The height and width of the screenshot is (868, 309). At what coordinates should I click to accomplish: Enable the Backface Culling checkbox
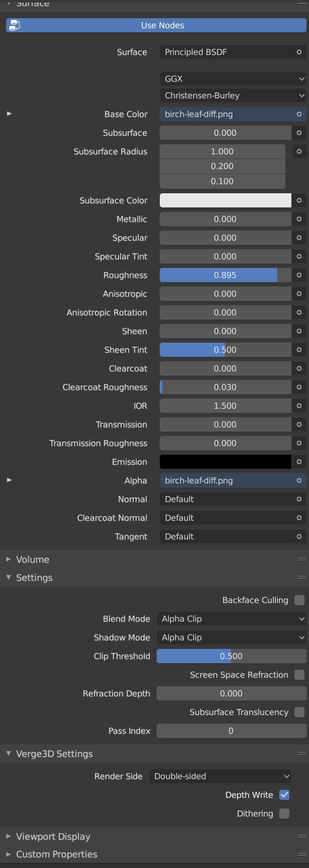[x=299, y=600]
